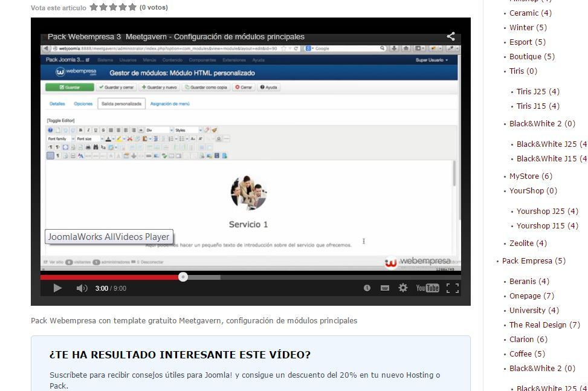Click the (0 votos) vote count text
The height and width of the screenshot is (391, 588).
153,7
